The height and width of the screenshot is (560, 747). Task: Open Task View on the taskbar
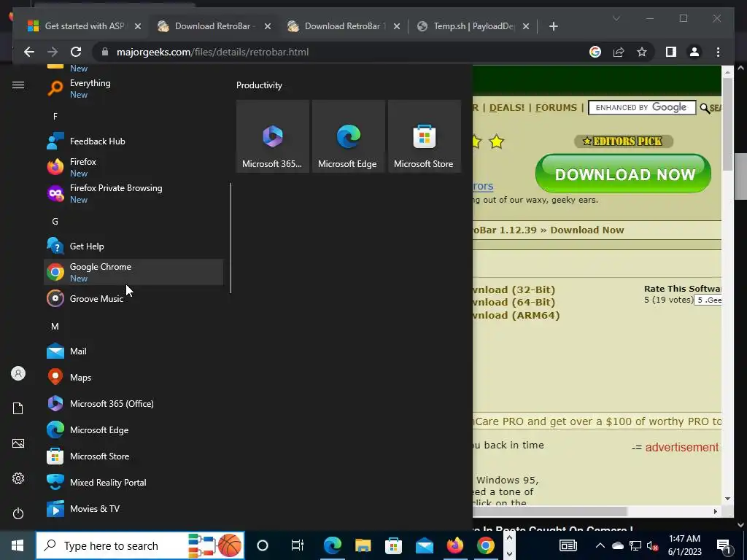click(298, 545)
